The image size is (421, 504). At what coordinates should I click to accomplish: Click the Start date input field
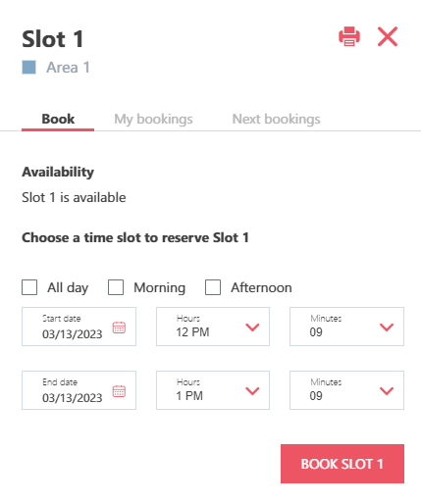(x=79, y=327)
